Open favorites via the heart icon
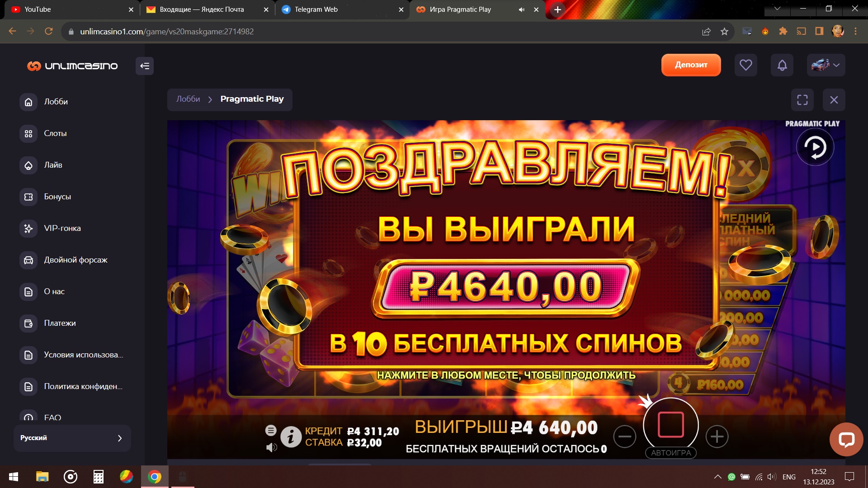This screenshot has height=488, width=868. pos(746,65)
